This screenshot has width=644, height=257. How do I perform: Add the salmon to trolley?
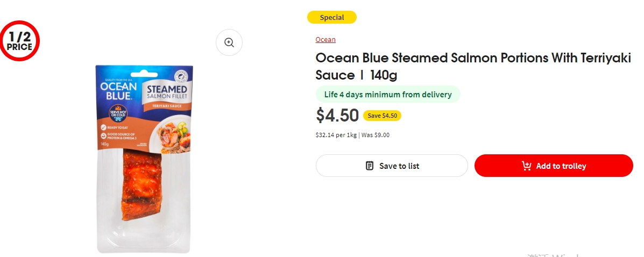click(x=554, y=166)
